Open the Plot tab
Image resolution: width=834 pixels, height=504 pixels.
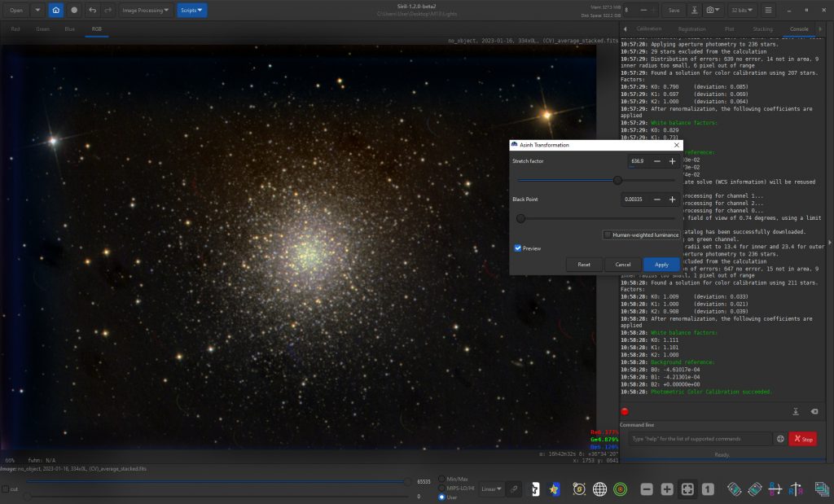click(729, 28)
